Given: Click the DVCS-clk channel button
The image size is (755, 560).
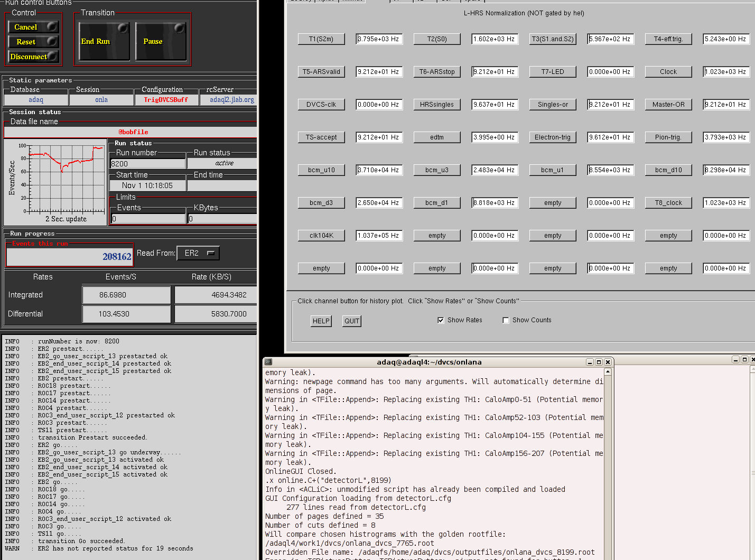Looking at the screenshot, I should [321, 105].
